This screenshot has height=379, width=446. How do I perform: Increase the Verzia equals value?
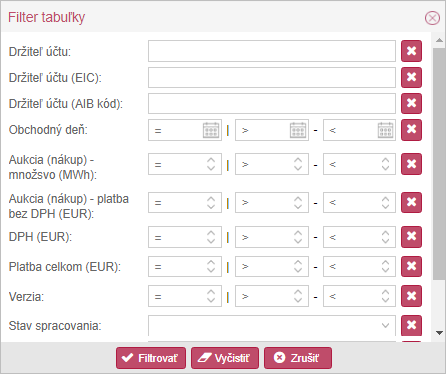[211, 292]
